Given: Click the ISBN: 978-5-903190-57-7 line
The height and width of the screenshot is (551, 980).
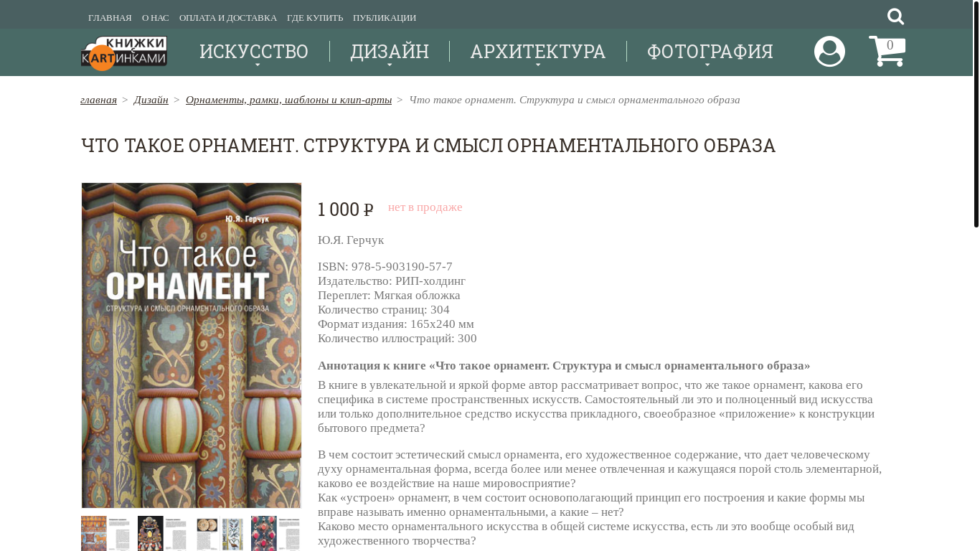Looking at the screenshot, I should 385,267.
